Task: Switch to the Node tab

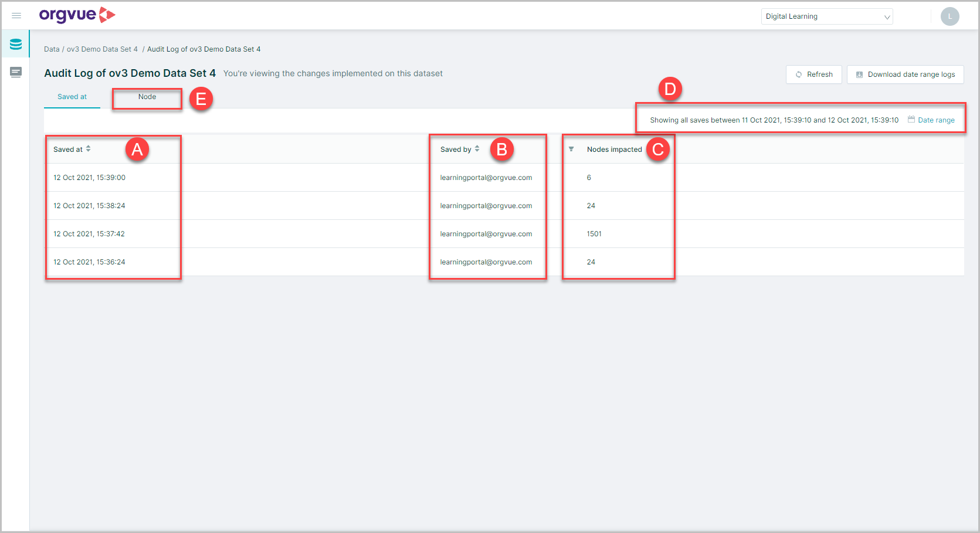Action: point(147,97)
